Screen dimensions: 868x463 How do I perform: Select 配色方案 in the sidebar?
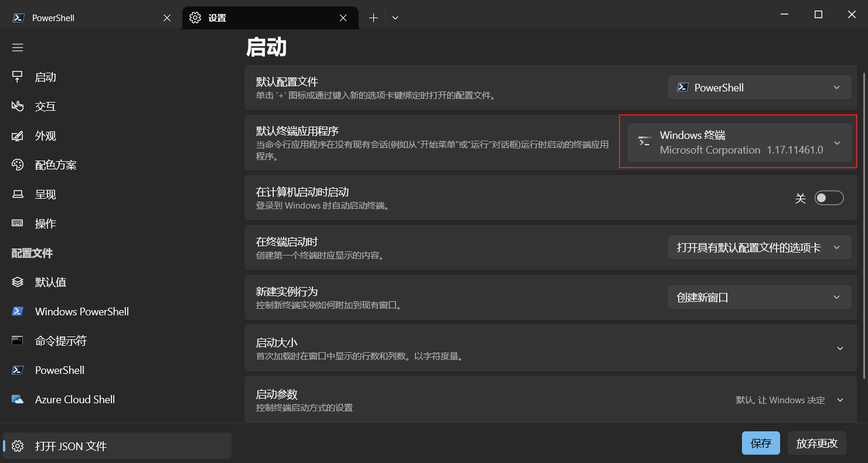(x=117, y=165)
